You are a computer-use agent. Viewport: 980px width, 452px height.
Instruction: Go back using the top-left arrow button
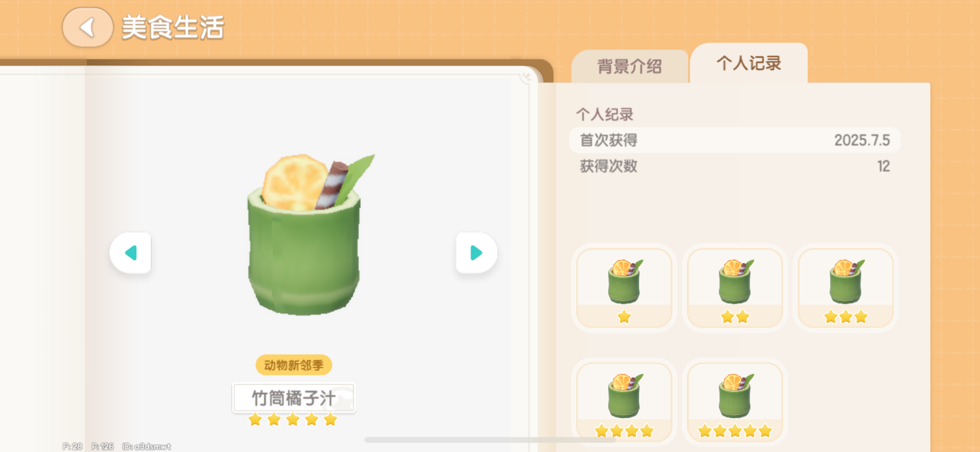[x=87, y=28]
